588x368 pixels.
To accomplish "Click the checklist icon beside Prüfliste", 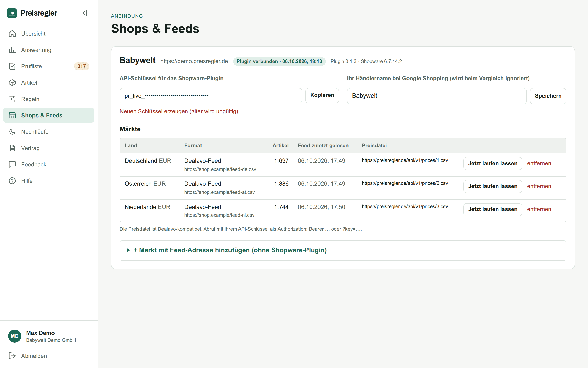I will click(12, 66).
